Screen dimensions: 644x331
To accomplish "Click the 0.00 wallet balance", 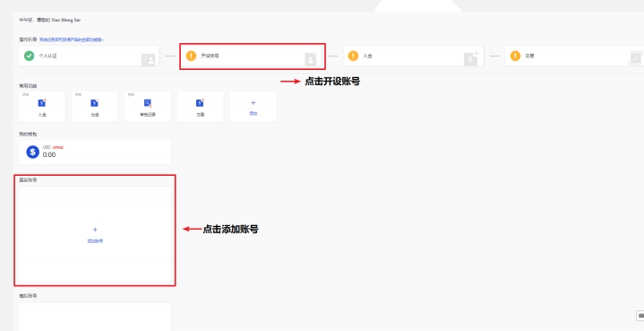I will click(x=49, y=154).
